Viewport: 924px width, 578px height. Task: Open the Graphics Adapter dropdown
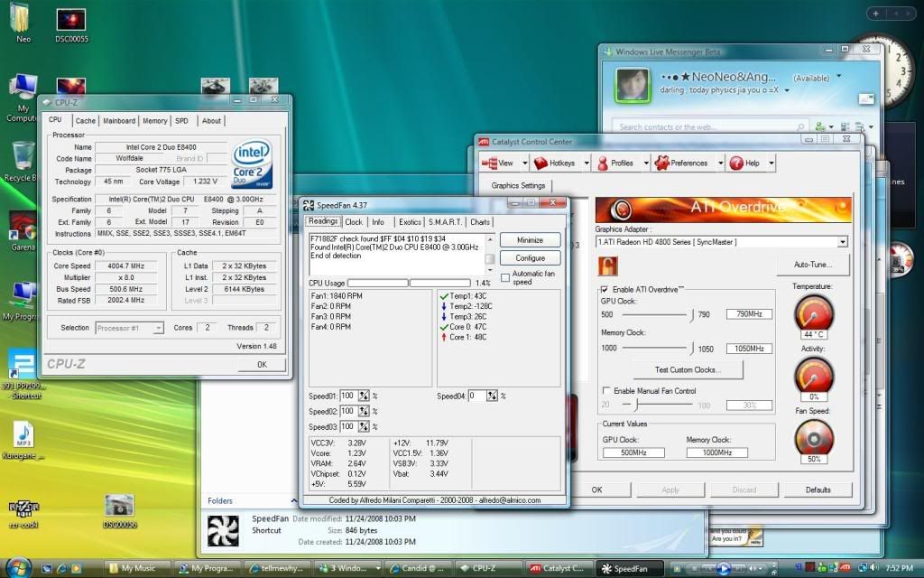coord(841,241)
